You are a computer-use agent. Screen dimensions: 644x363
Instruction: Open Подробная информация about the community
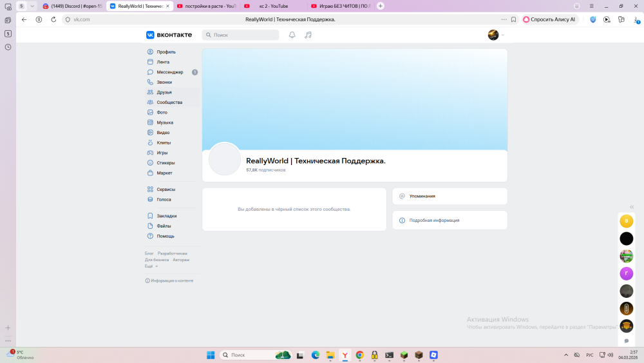tap(450, 221)
